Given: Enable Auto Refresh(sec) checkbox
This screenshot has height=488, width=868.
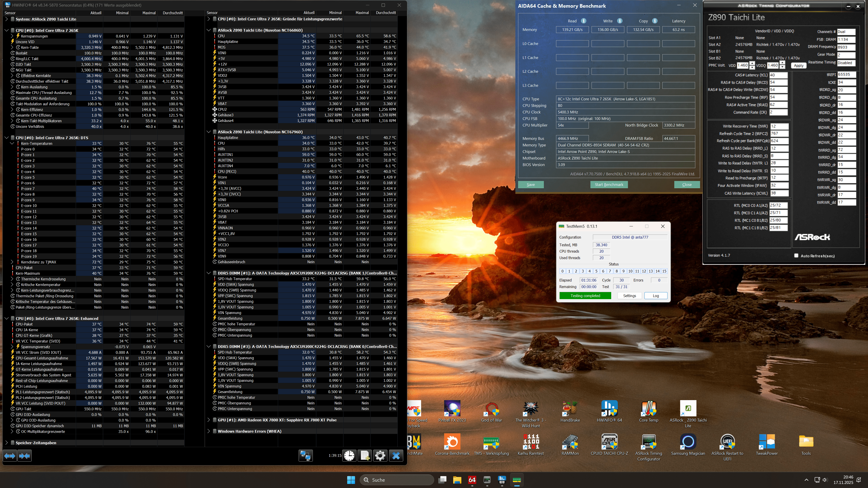Looking at the screenshot, I should pos(796,256).
